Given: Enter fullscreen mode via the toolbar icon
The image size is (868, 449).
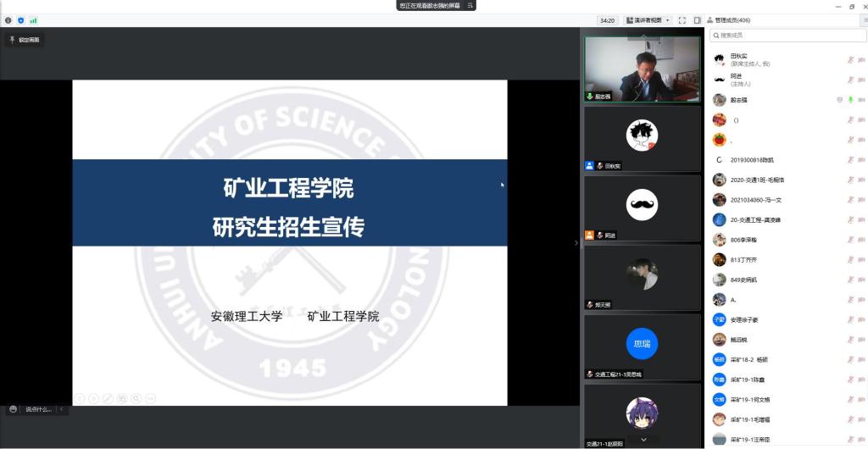Looking at the screenshot, I should [682, 20].
